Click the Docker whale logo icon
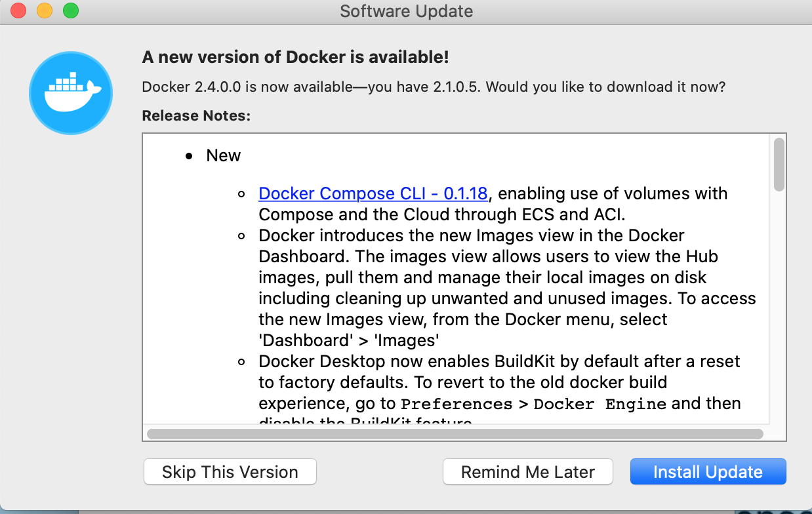The width and height of the screenshot is (812, 514). click(71, 93)
